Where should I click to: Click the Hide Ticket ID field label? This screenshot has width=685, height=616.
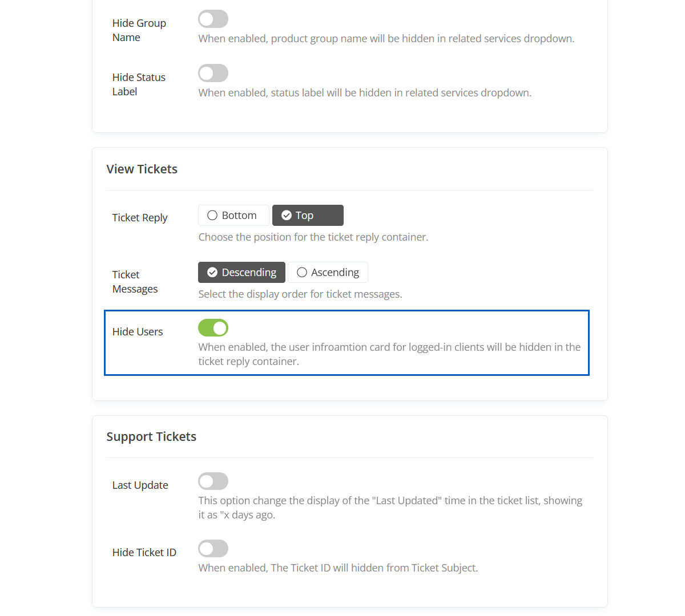[x=144, y=553]
